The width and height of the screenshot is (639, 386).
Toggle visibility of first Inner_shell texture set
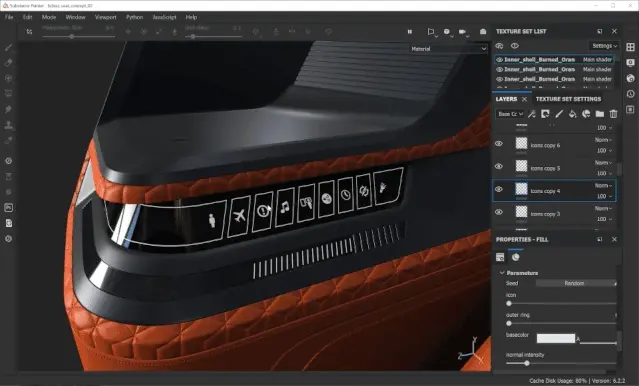tap(500, 60)
